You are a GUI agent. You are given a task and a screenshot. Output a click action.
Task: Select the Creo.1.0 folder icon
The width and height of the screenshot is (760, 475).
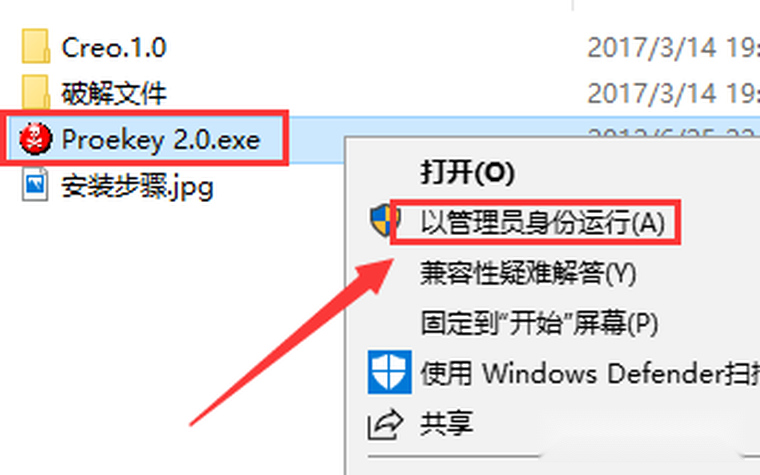35,47
